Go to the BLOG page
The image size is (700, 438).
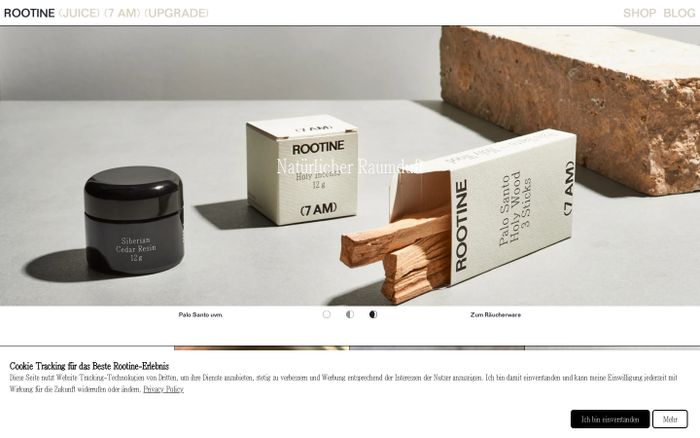[679, 13]
